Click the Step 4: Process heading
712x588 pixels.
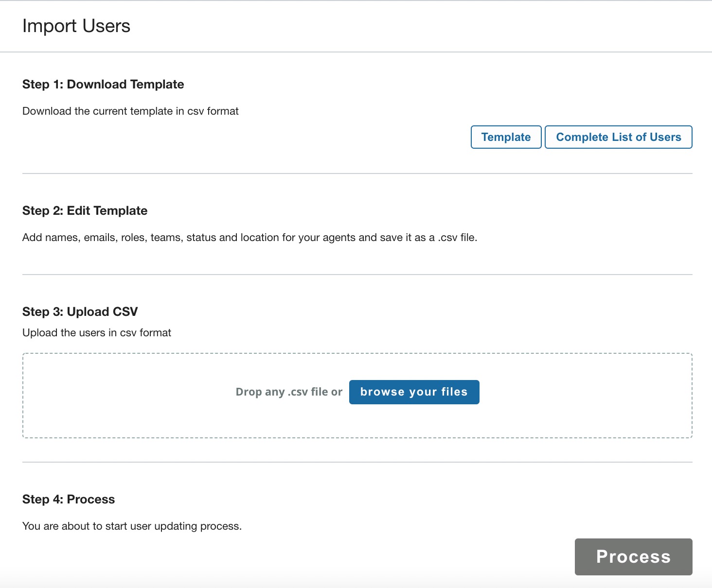pyautogui.click(x=68, y=499)
